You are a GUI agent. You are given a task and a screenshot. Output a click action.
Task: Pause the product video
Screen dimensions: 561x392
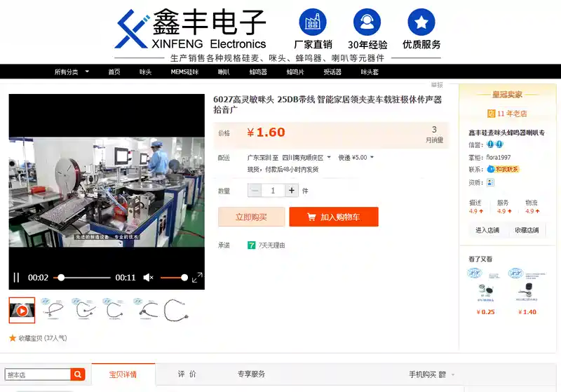tap(16, 278)
